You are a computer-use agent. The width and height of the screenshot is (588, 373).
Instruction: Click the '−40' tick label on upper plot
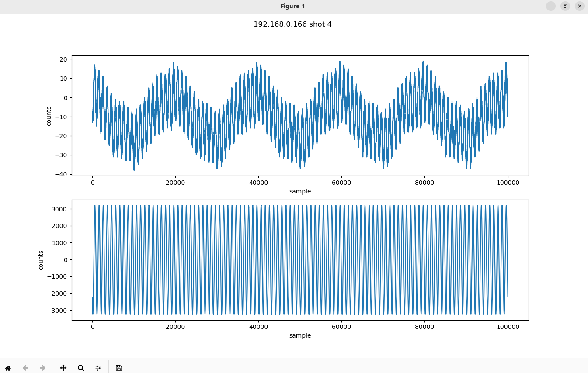point(60,174)
